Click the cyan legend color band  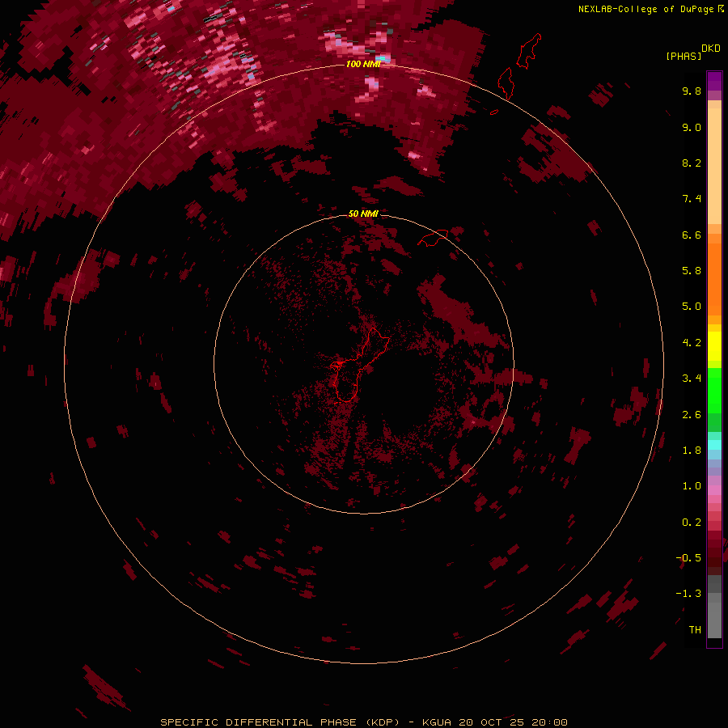(x=714, y=445)
